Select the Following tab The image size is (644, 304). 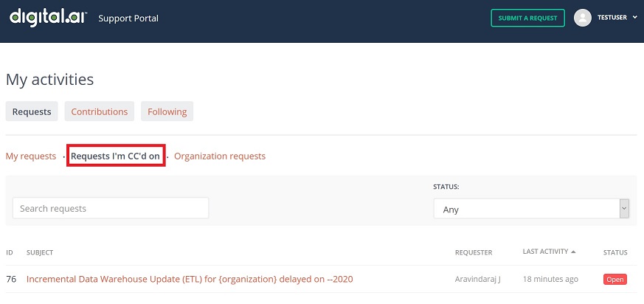coord(167,111)
